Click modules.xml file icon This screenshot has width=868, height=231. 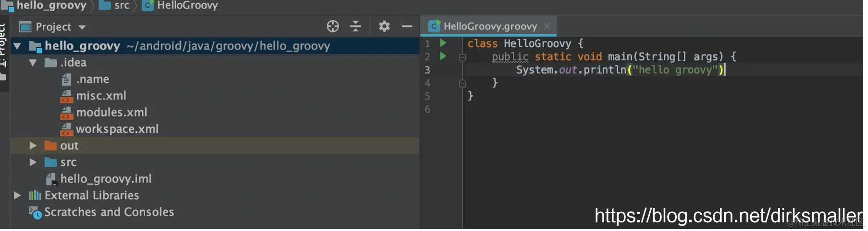[66, 113]
